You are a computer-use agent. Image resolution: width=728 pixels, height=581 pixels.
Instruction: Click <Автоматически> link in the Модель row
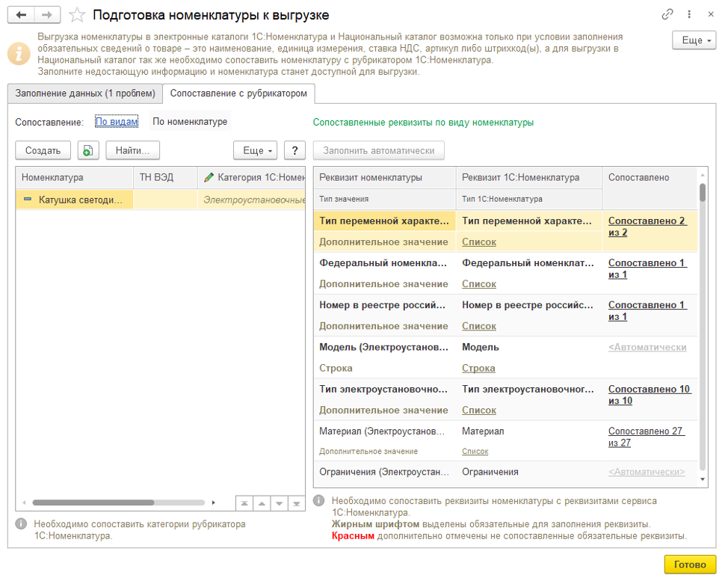[647, 347]
